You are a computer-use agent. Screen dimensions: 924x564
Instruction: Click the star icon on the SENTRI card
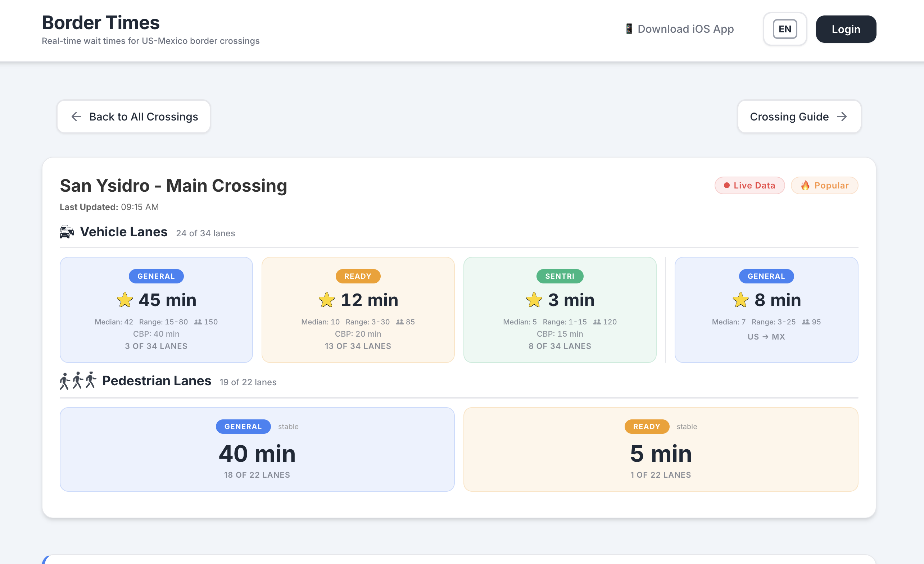pyautogui.click(x=534, y=300)
